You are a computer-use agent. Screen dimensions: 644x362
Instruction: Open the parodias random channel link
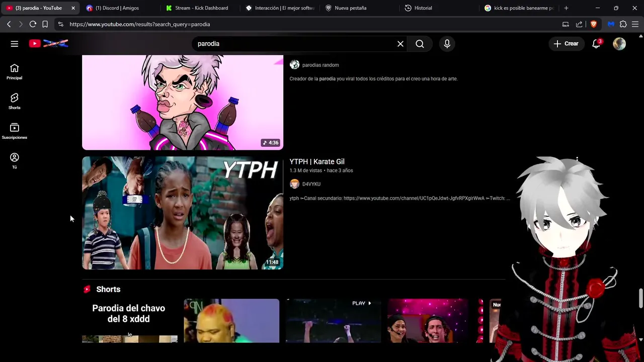coord(320,65)
